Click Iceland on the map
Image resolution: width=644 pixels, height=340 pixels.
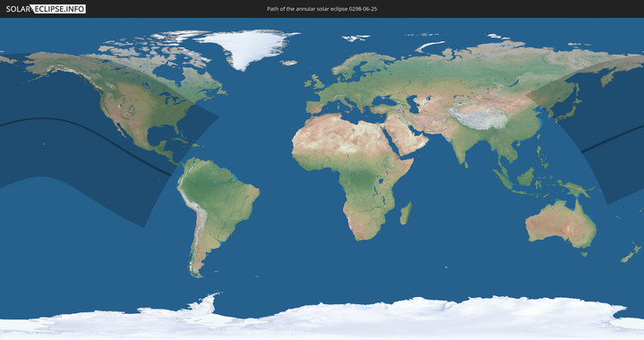(289, 63)
